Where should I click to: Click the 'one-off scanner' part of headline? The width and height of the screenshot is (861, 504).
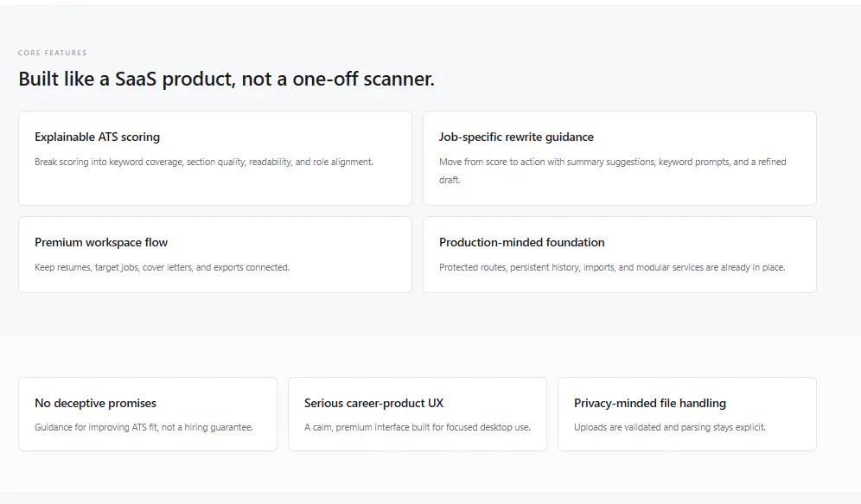363,79
